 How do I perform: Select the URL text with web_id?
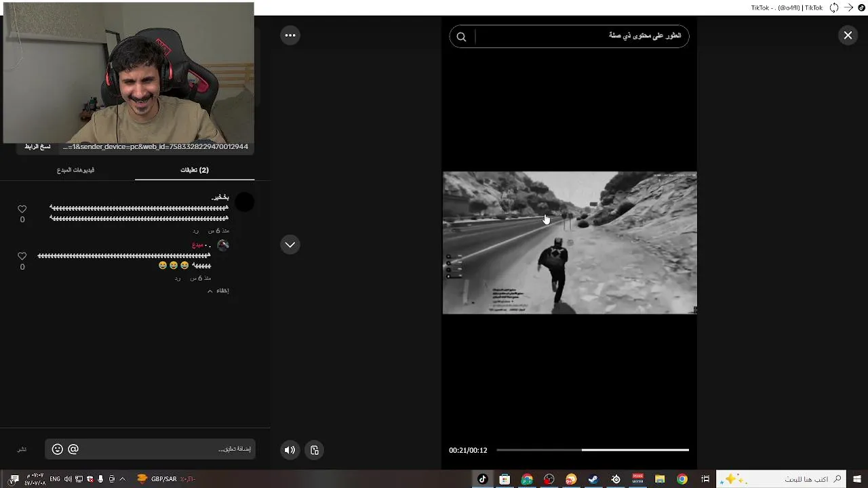[155, 146]
